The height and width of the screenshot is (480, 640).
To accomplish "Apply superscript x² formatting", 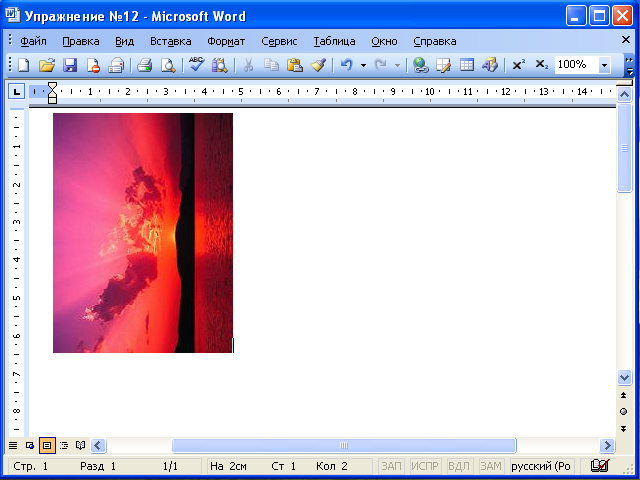I will click(518, 64).
